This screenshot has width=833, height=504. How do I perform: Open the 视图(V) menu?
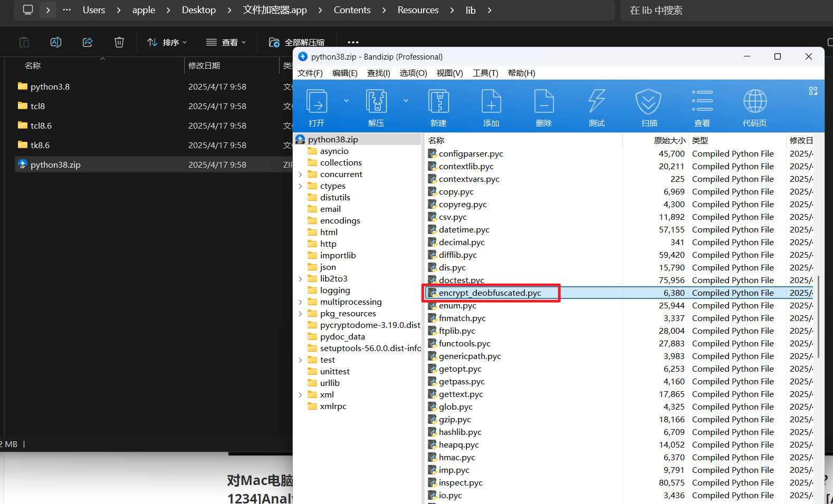point(450,73)
